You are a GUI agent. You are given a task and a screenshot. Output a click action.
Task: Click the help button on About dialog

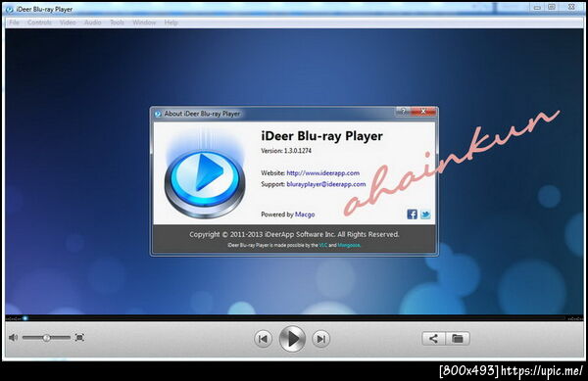[x=403, y=112]
